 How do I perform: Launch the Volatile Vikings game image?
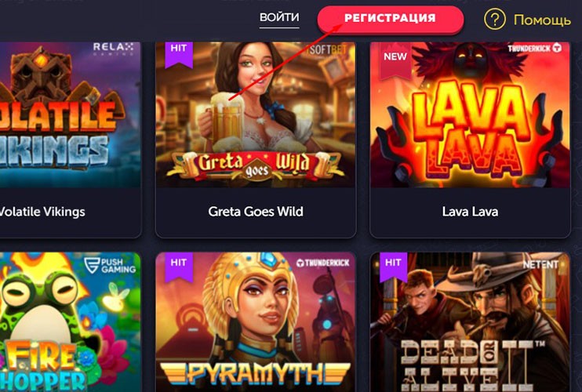[71, 114]
